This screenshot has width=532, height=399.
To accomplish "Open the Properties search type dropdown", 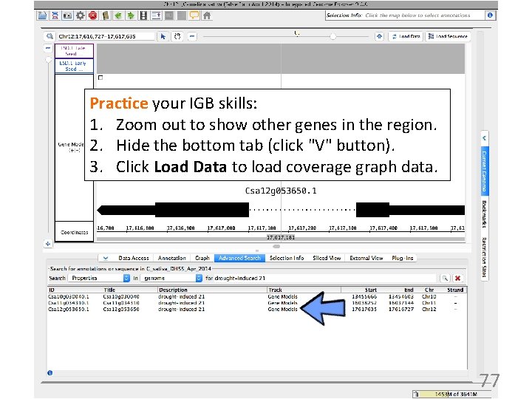I will 99,279.
